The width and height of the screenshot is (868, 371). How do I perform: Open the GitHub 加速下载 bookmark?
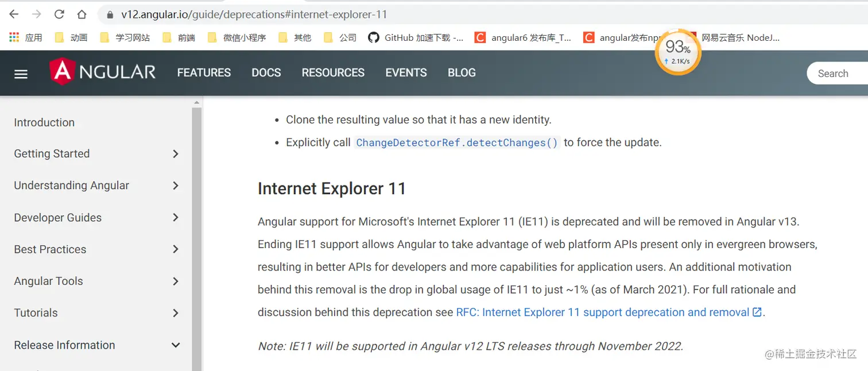point(416,37)
